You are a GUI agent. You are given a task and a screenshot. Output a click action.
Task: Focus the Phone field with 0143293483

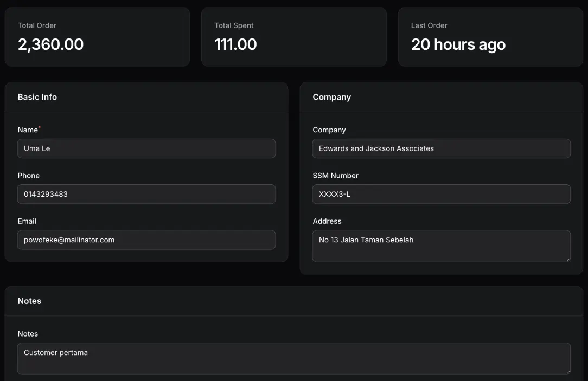(x=146, y=194)
